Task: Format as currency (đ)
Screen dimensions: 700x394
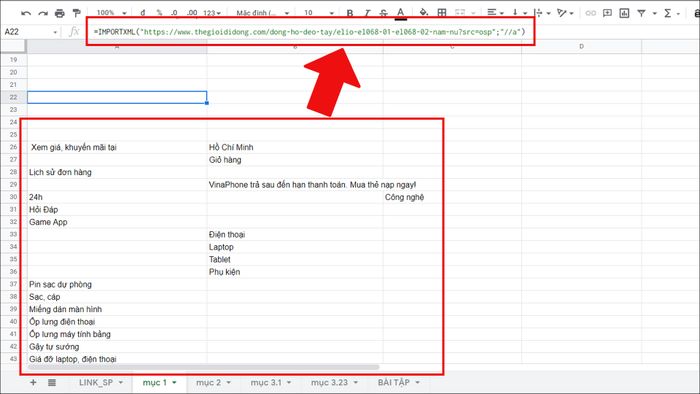Action: (x=143, y=13)
